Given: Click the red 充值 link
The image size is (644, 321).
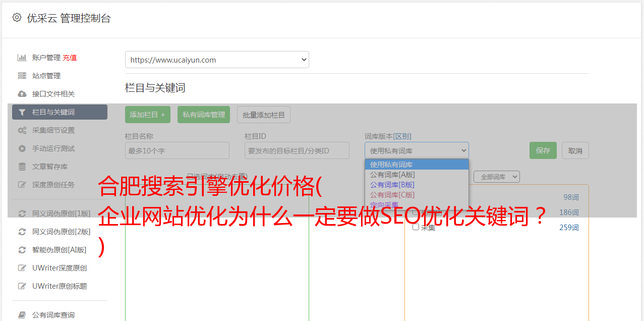Looking at the screenshot, I should point(70,58).
